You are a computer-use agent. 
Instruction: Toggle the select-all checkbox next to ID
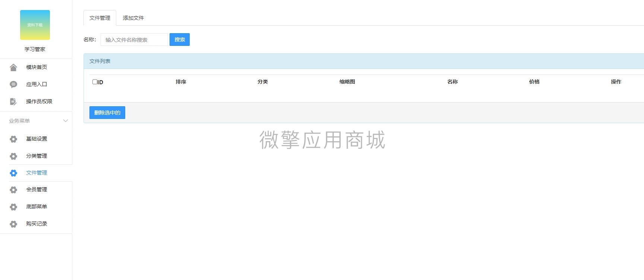(95, 82)
